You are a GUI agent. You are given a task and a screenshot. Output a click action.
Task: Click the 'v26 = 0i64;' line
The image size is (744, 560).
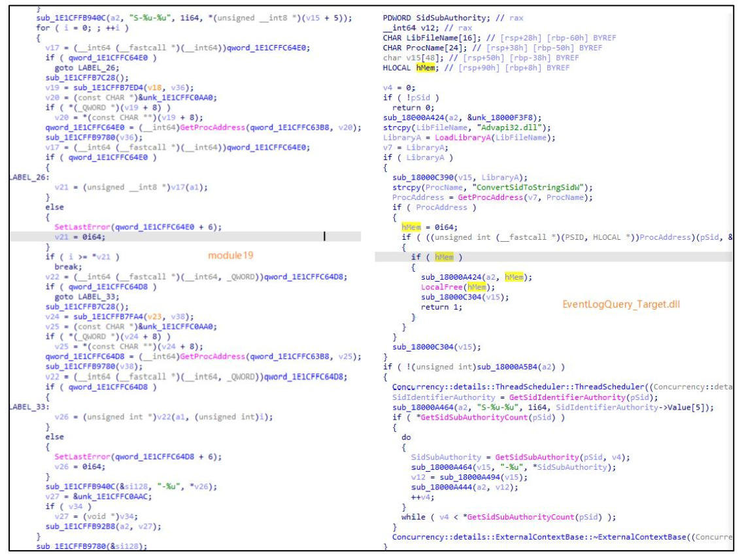pos(80,467)
